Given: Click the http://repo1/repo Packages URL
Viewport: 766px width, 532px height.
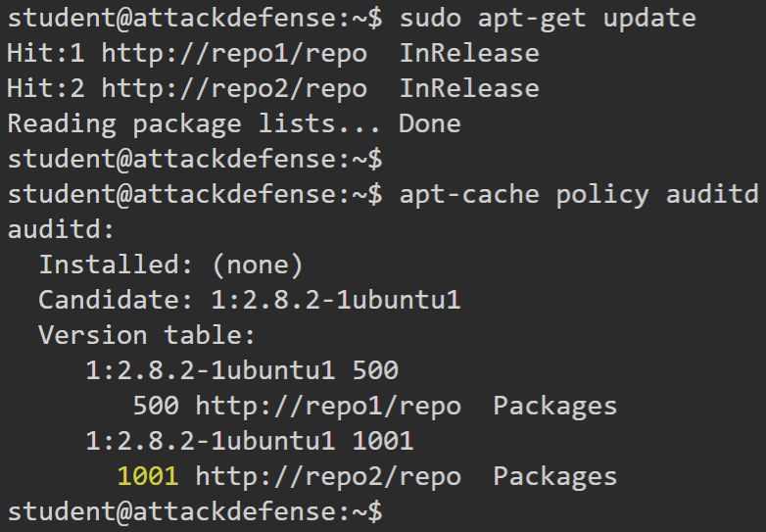Looking at the screenshot, I should (328, 407).
